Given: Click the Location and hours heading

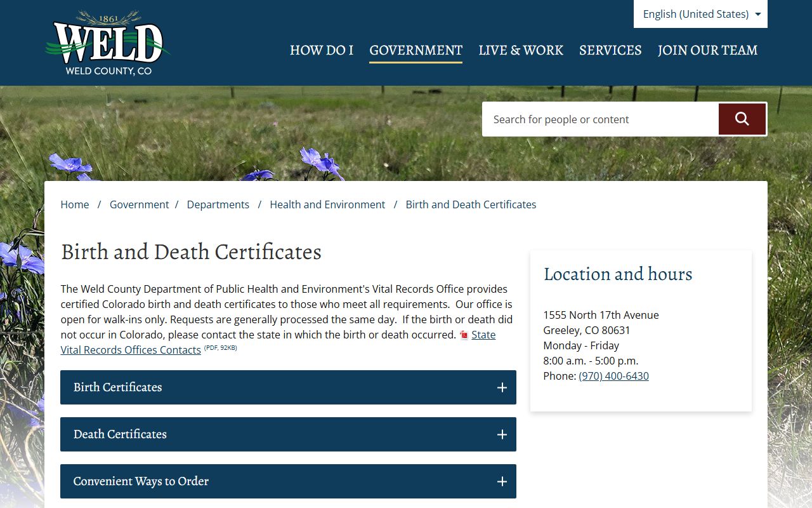Looking at the screenshot, I should 618,274.
